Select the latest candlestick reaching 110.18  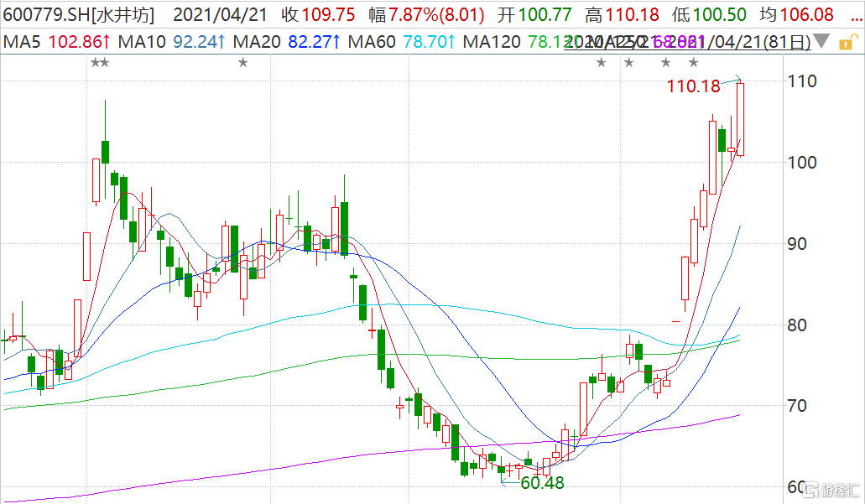[x=740, y=119]
